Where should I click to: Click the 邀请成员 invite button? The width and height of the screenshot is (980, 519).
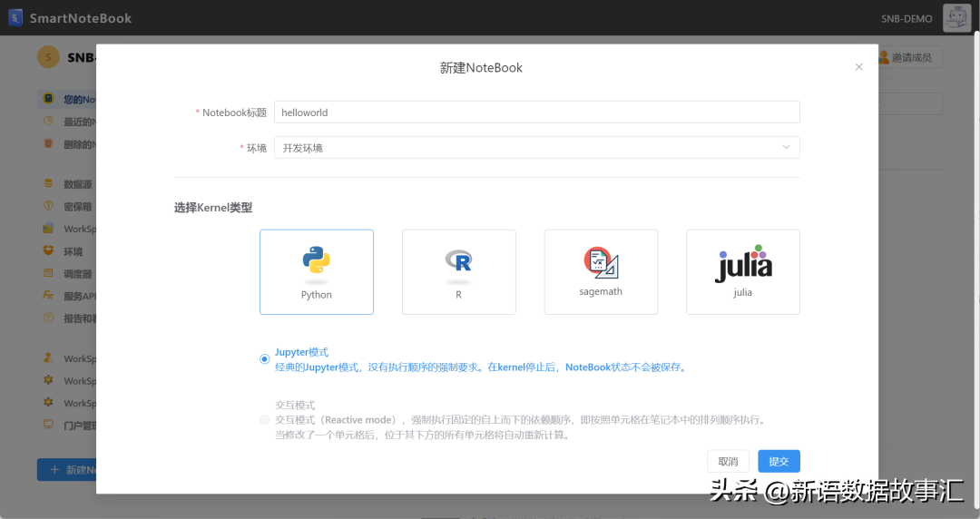[x=910, y=58]
